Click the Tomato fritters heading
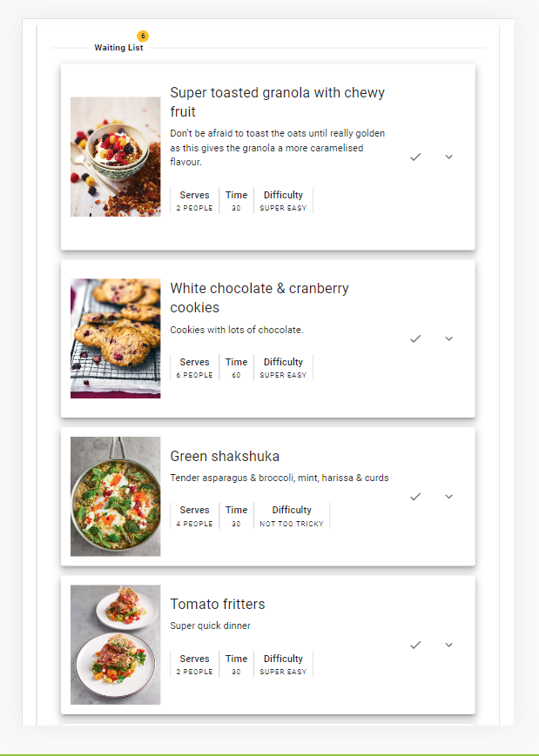 click(x=218, y=604)
